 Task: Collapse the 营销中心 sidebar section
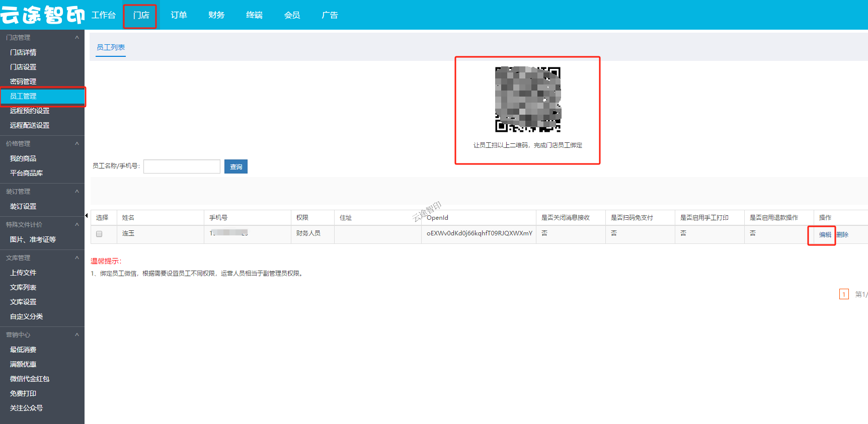point(77,334)
